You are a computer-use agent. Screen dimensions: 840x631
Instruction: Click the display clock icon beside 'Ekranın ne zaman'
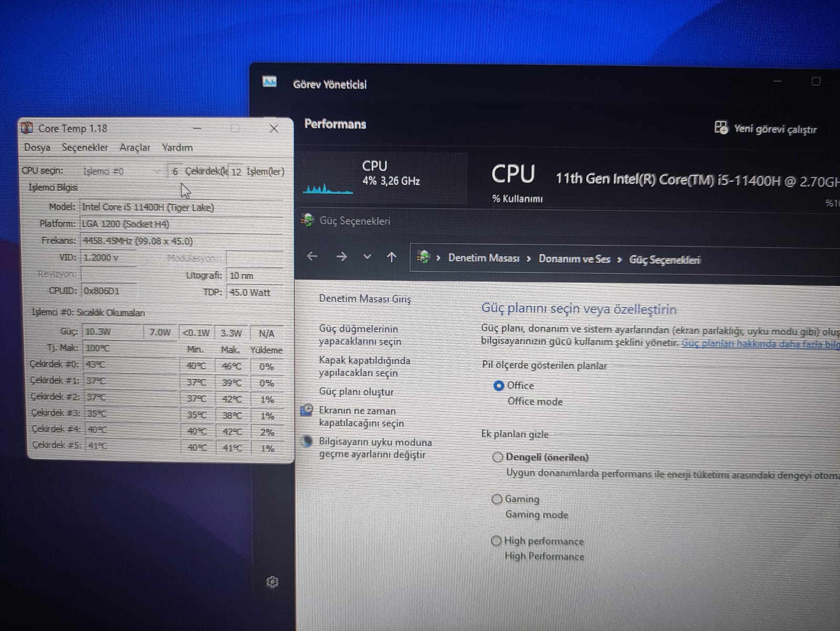coord(307,410)
